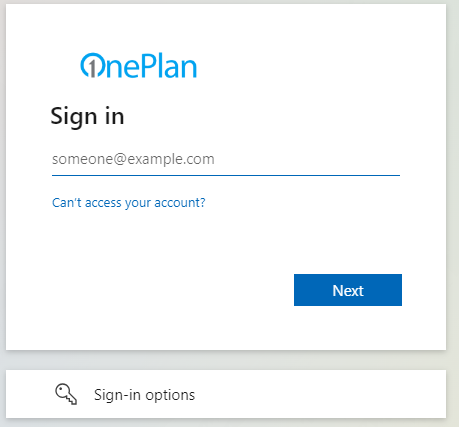Click the OnePlan logo
The width and height of the screenshot is (459, 427).
139,65
